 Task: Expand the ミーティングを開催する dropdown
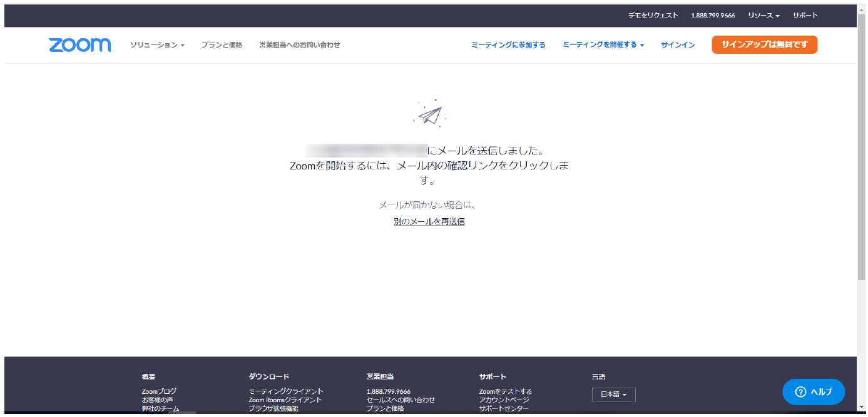[603, 45]
